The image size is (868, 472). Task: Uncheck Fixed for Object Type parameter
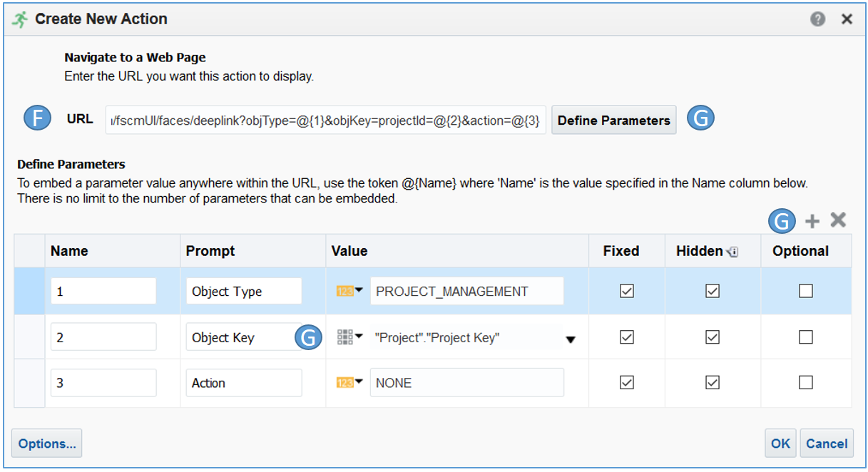[x=627, y=291]
